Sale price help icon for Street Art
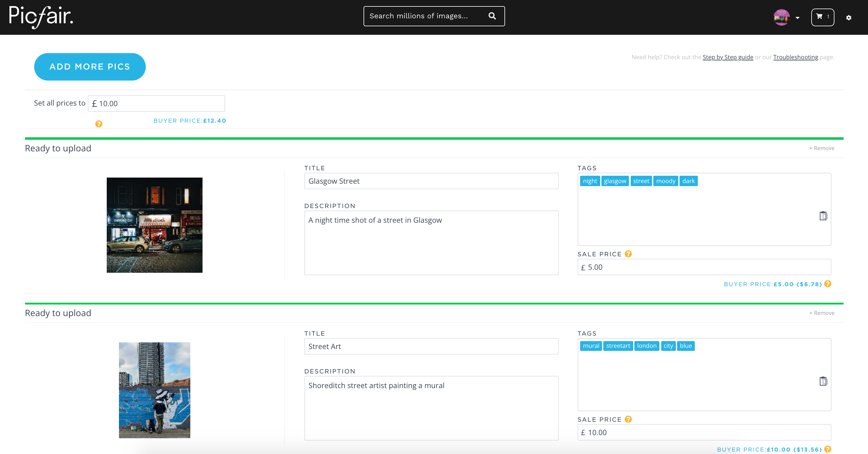Screen dimensions: 868x454 click(628, 419)
